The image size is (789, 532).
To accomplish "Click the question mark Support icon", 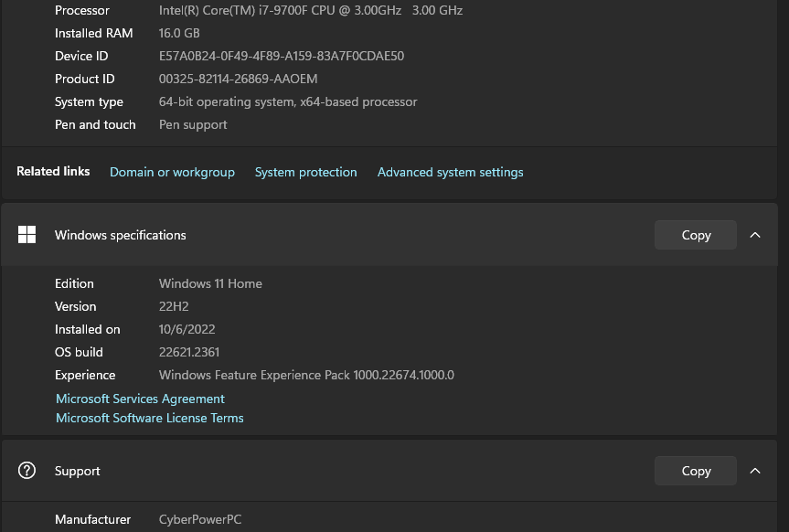I will point(27,471).
